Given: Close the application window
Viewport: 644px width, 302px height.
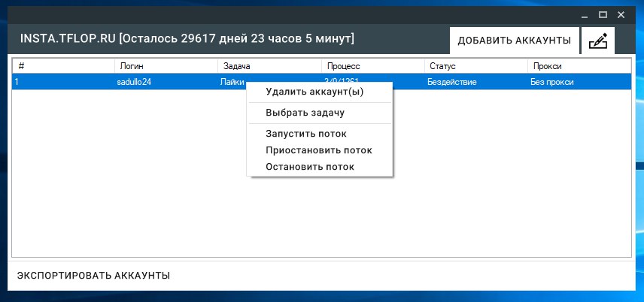Looking at the screenshot, I should tap(621, 15).
